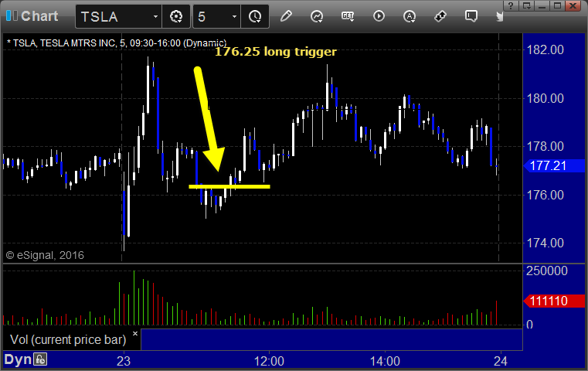Click the 174.00 price scale label

click(546, 243)
